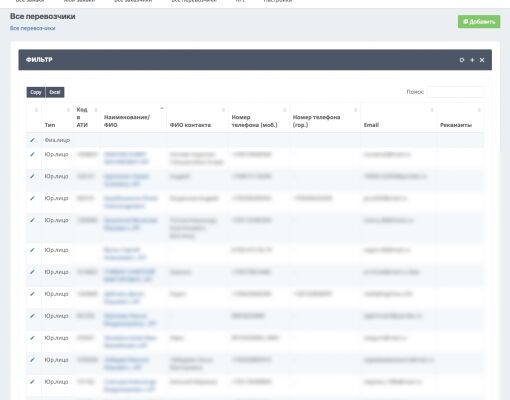Sort by Номер телефона (моб.) column header
The width and height of the screenshot is (510, 400).
tap(259, 117)
